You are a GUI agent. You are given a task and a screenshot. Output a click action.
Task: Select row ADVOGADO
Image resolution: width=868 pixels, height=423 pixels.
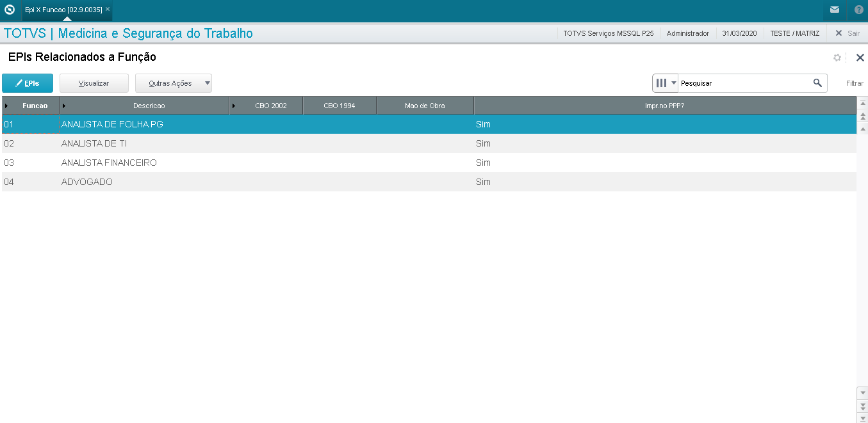pyautogui.click(x=429, y=182)
